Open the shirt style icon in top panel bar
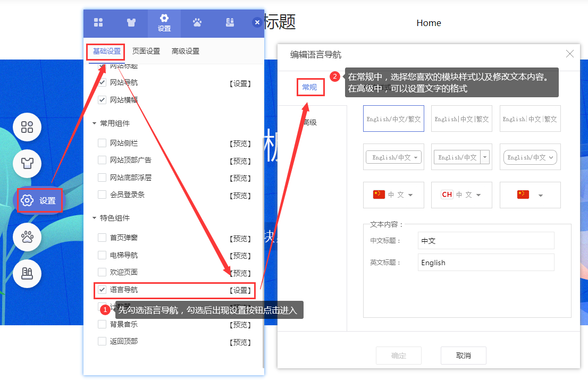The width and height of the screenshot is (588, 380). (131, 23)
